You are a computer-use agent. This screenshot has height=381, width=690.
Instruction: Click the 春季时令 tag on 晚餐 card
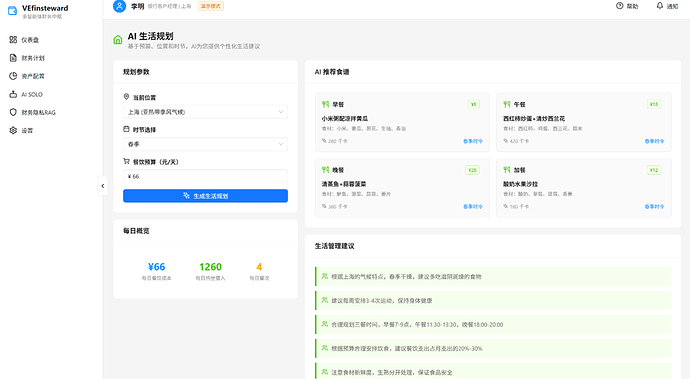point(473,206)
